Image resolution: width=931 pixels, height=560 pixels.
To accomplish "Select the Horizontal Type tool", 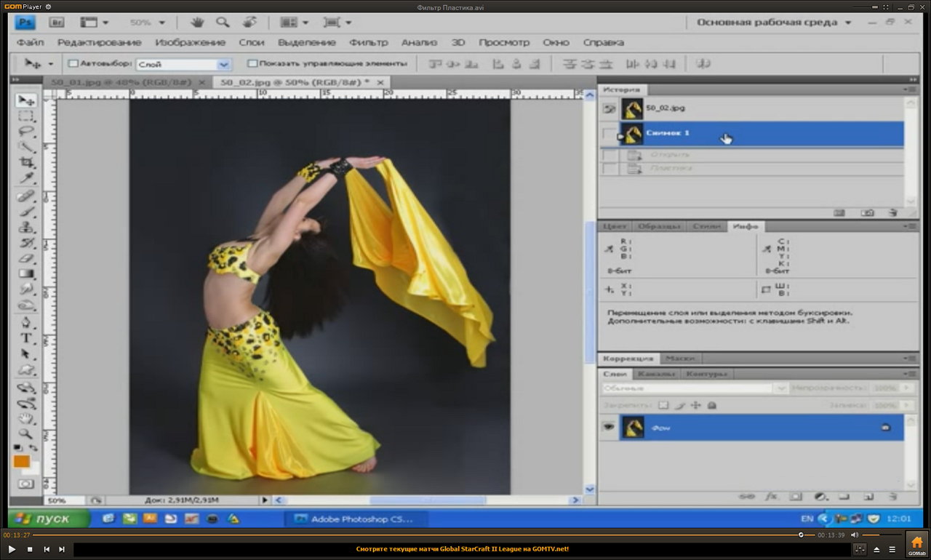I will [x=26, y=338].
